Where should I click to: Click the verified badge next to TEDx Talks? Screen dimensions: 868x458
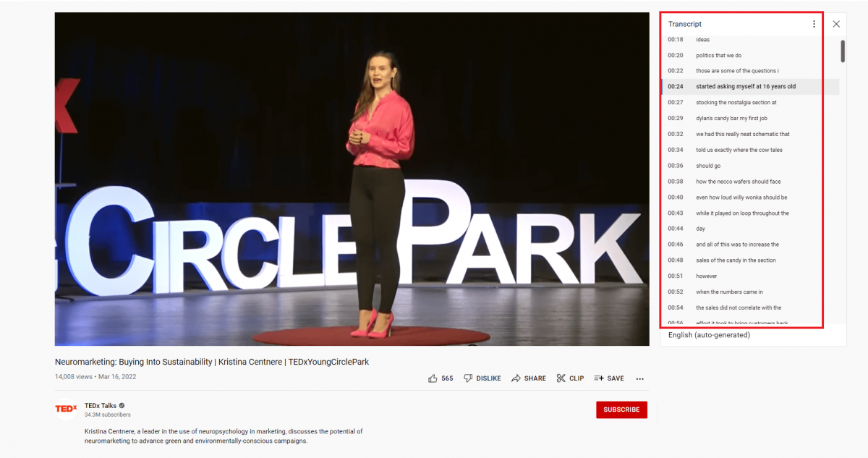(x=122, y=406)
